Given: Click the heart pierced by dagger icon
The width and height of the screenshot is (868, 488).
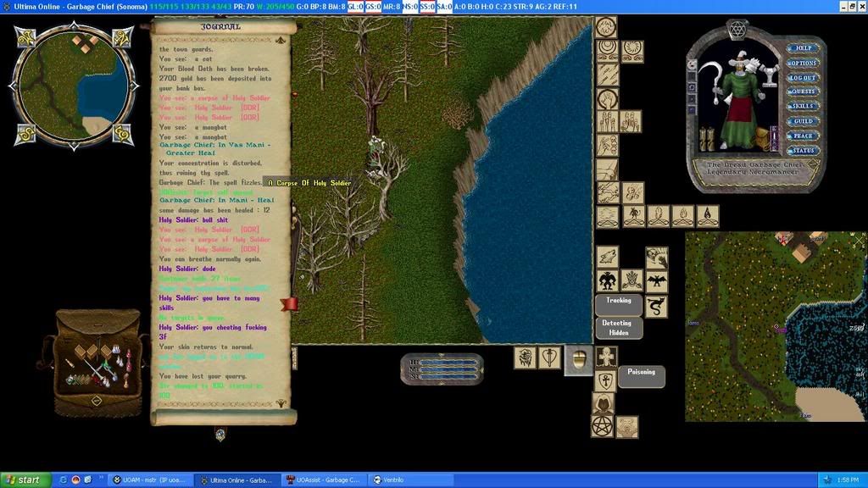Looking at the screenshot, I should coord(549,358).
